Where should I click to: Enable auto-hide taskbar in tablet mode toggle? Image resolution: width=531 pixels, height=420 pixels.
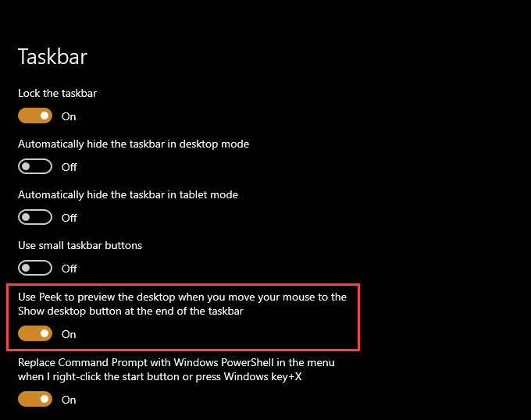tap(35, 218)
